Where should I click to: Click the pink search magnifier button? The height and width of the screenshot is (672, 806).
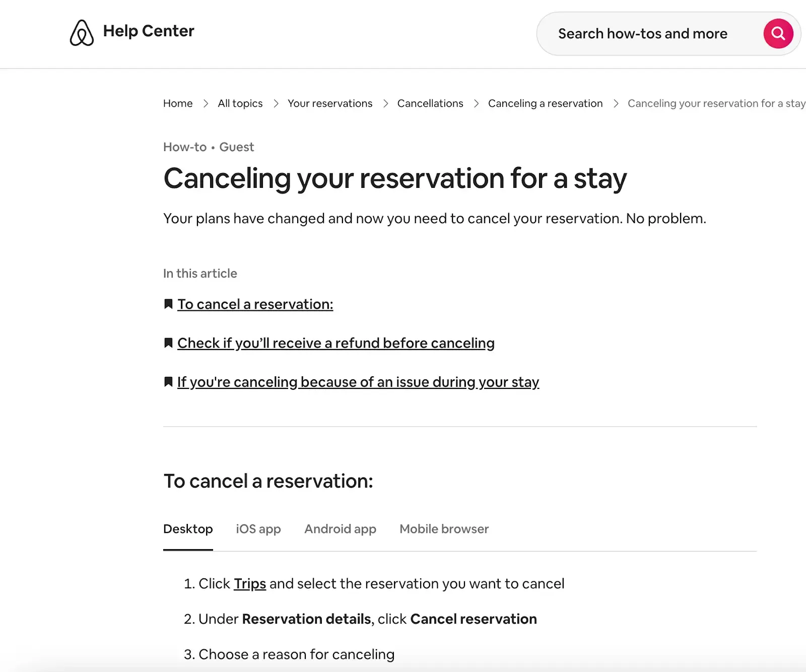(778, 34)
